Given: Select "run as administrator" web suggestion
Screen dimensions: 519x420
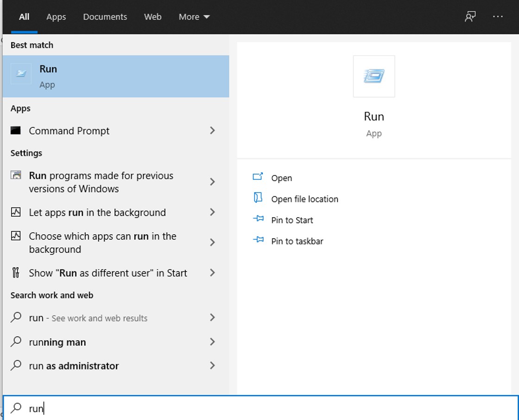Looking at the screenshot, I should (x=74, y=366).
